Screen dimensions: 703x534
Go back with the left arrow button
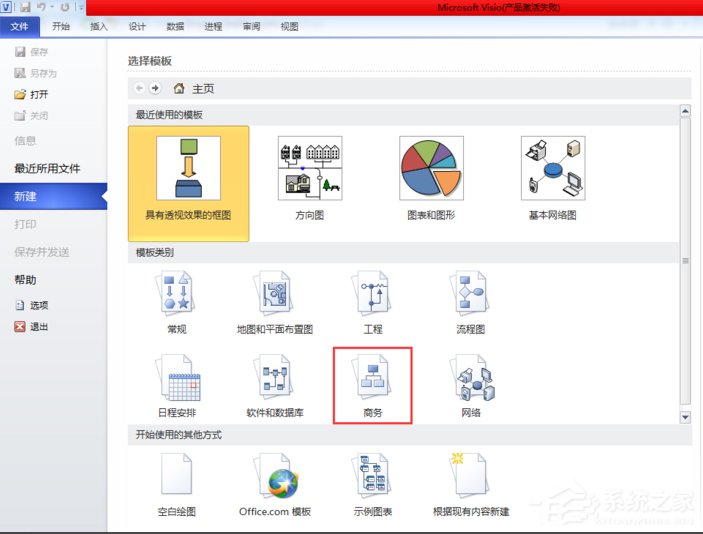139,88
